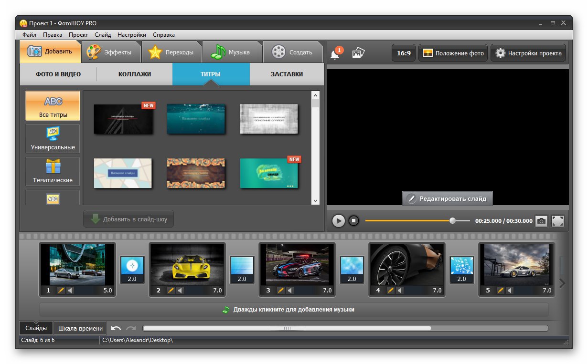Open the partly hidden ABC titles category
Viewport: 588px width, 364px height.
pyautogui.click(x=53, y=198)
